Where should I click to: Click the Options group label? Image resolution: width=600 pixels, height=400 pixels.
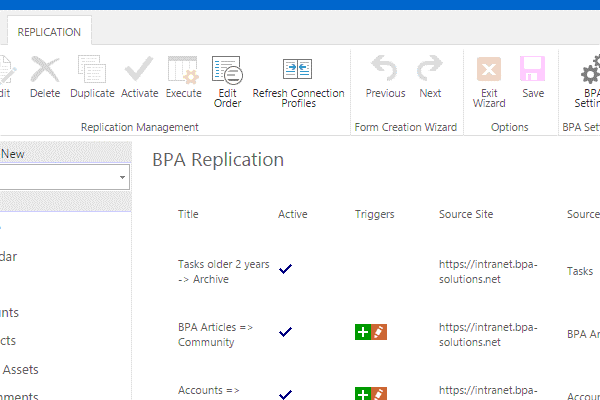point(509,127)
